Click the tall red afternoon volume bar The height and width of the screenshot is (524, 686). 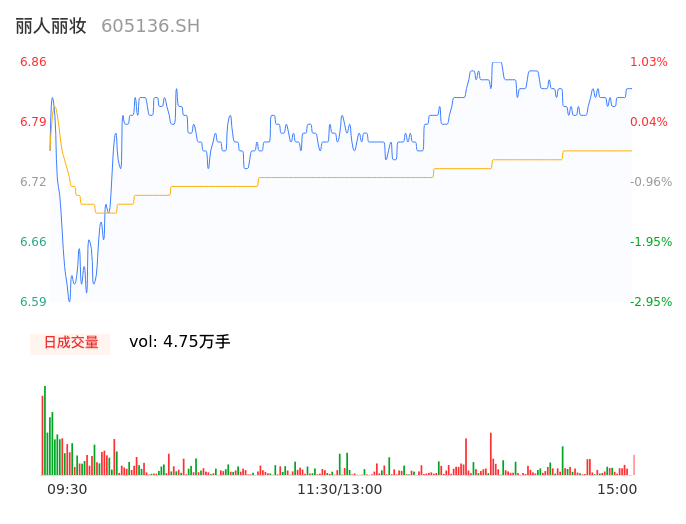point(491,454)
